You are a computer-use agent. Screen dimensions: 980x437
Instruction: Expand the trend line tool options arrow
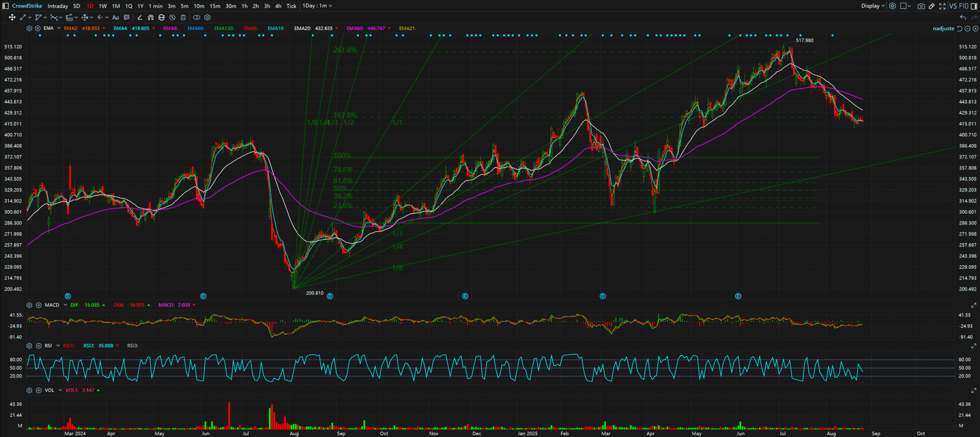[x=29, y=18]
